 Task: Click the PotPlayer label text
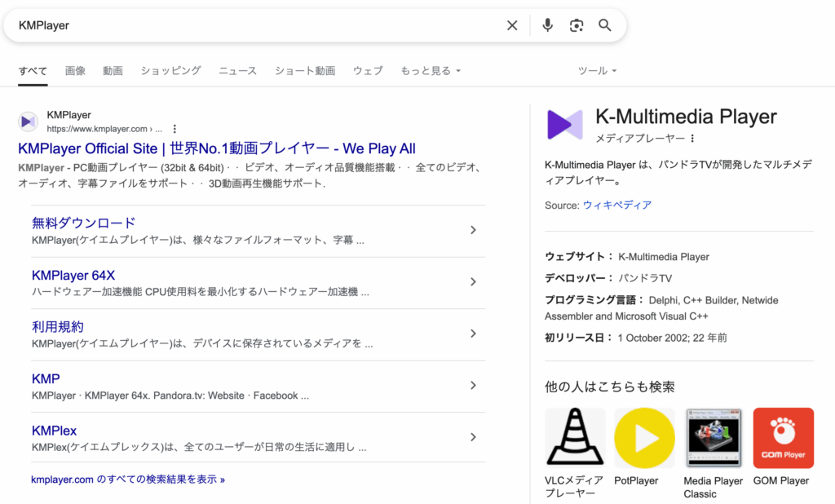(x=636, y=480)
